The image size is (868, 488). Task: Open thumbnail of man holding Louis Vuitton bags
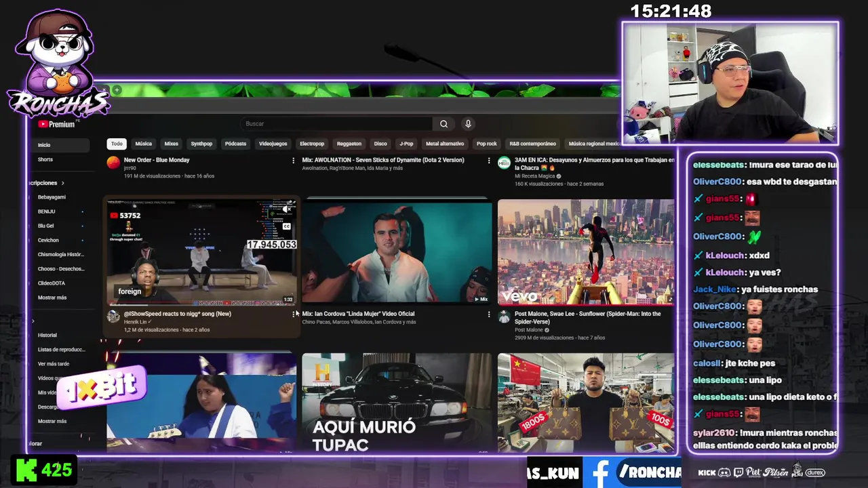pos(586,402)
